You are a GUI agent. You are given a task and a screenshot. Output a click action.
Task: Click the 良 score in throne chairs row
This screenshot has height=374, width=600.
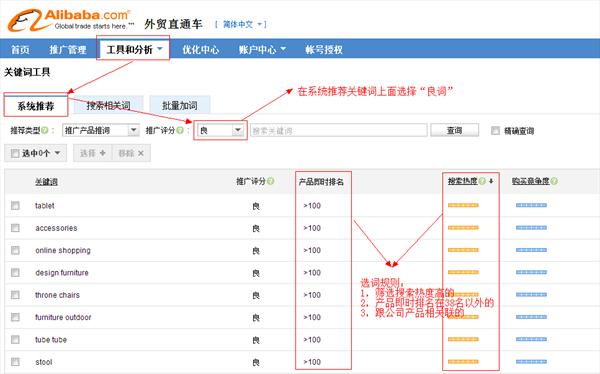(x=256, y=295)
